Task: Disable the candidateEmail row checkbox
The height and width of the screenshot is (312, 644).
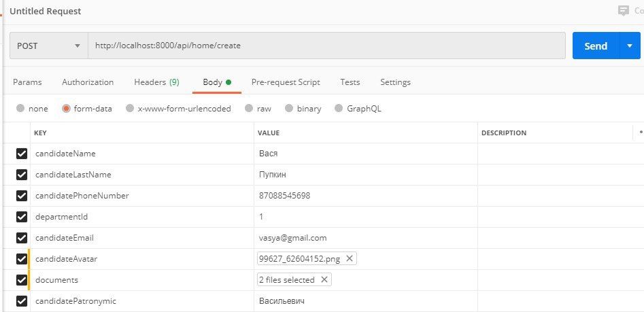Action: click(21, 238)
